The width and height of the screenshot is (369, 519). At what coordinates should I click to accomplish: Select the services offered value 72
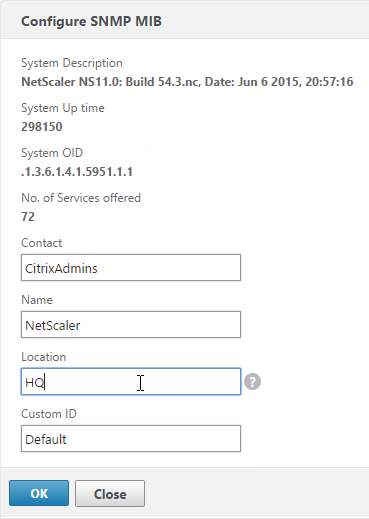tap(28, 217)
